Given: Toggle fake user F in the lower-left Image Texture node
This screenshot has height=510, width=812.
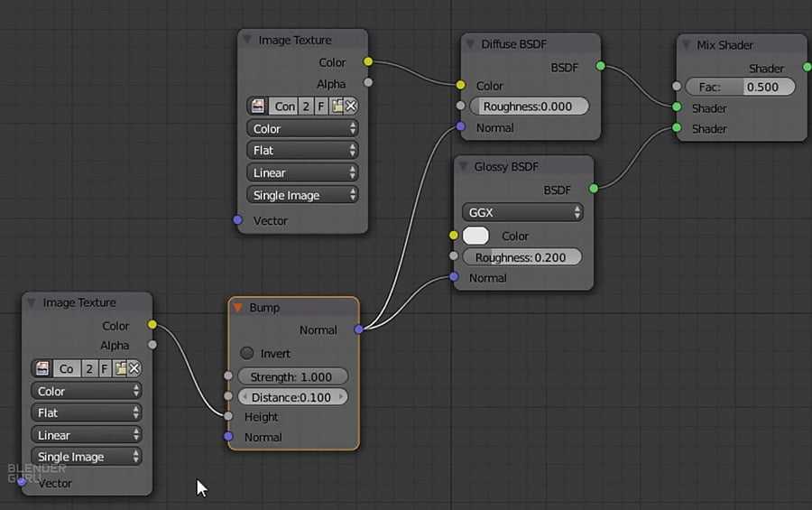Looking at the screenshot, I should tap(105, 368).
